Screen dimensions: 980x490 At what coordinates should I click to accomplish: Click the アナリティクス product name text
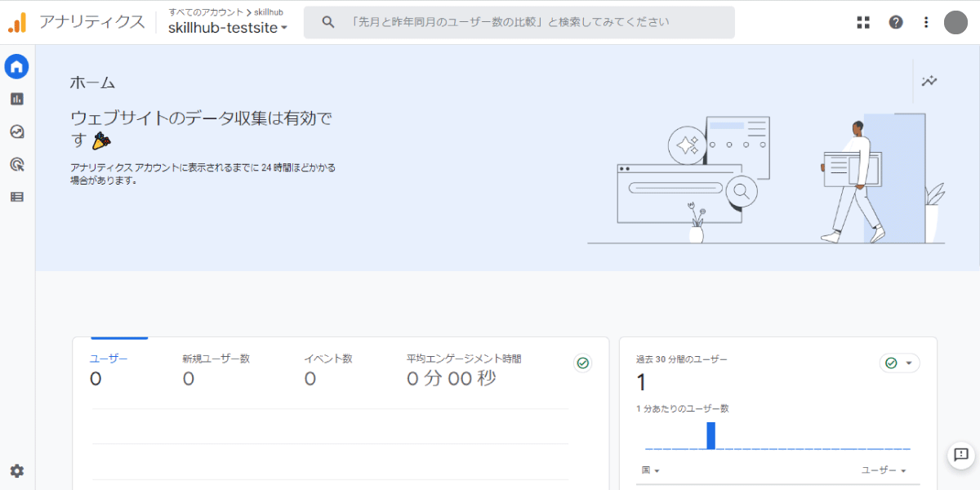pos(91,22)
